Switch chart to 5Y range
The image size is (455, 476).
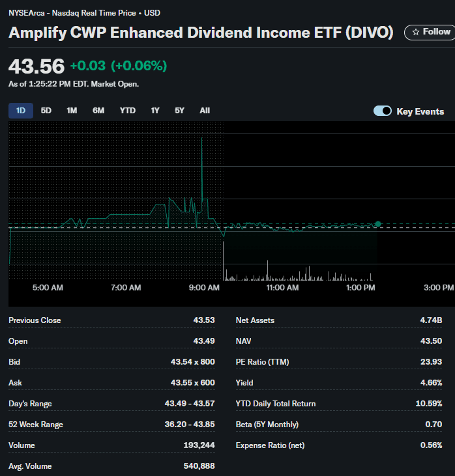[179, 111]
